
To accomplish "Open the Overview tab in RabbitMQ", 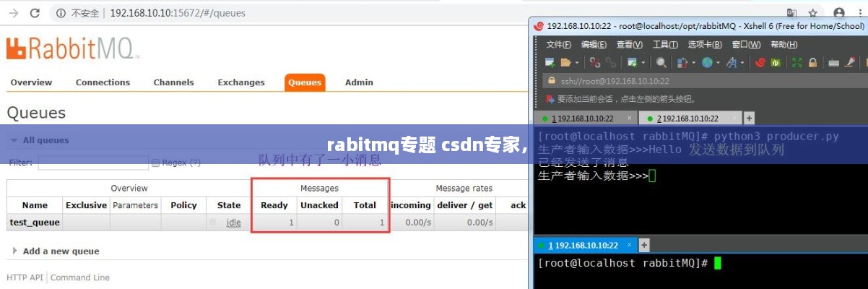I will (31, 82).
